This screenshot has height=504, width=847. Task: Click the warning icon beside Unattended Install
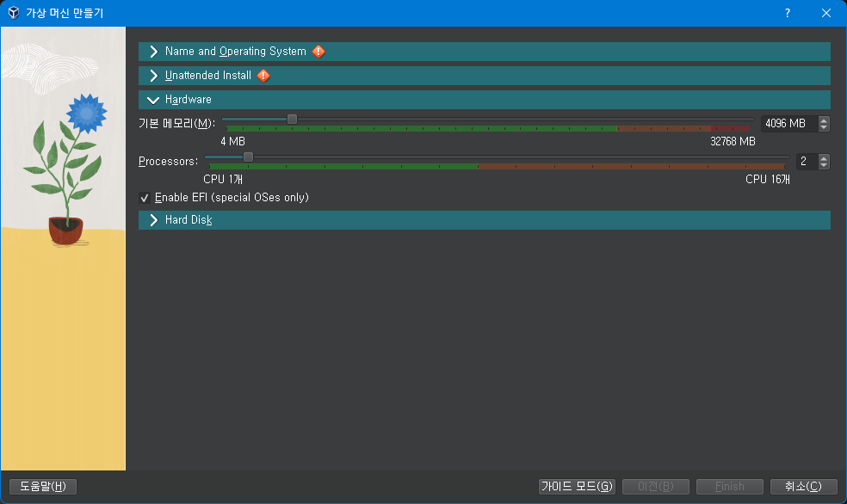pos(263,76)
